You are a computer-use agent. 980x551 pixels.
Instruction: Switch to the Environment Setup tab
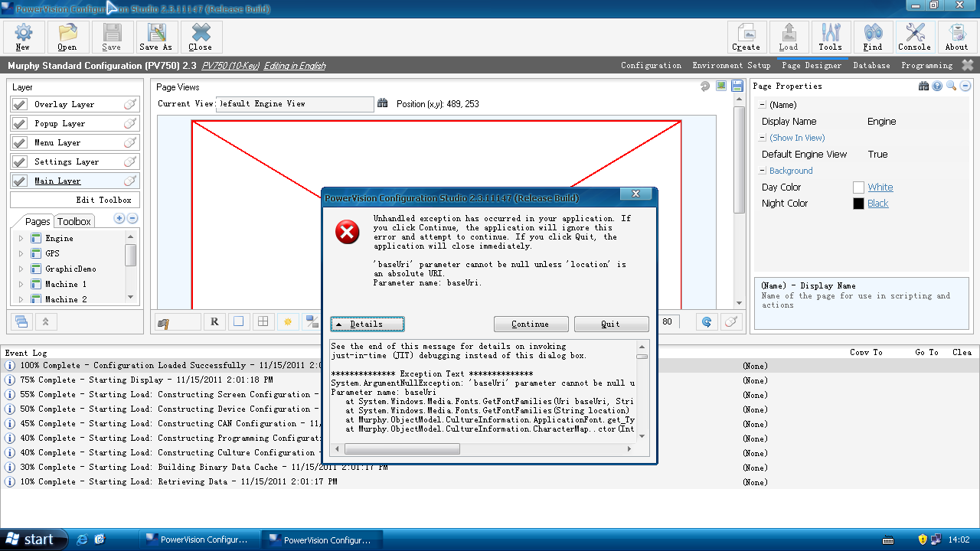731,66
